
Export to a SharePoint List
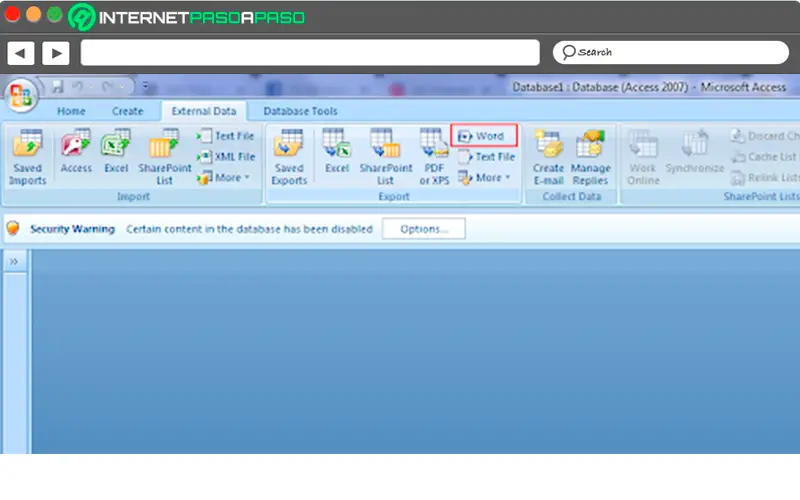pyautogui.click(x=385, y=157)
